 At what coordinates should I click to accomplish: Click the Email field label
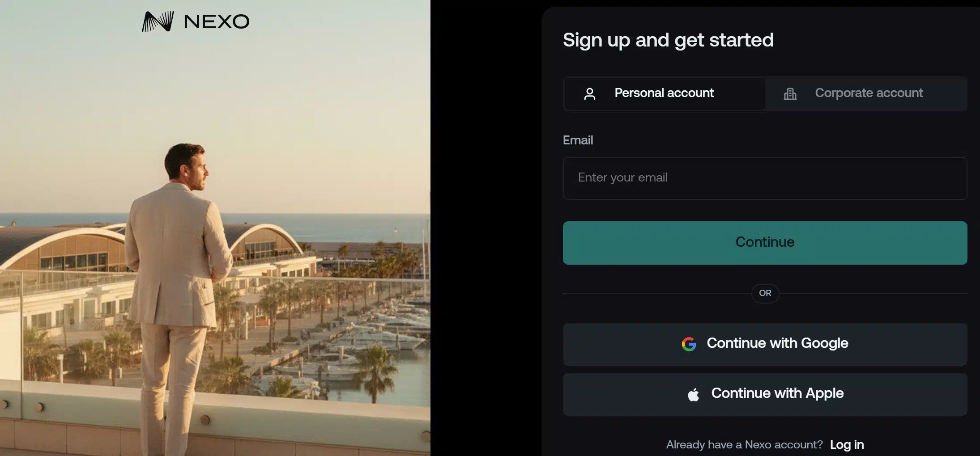click(x=578, y=140)
